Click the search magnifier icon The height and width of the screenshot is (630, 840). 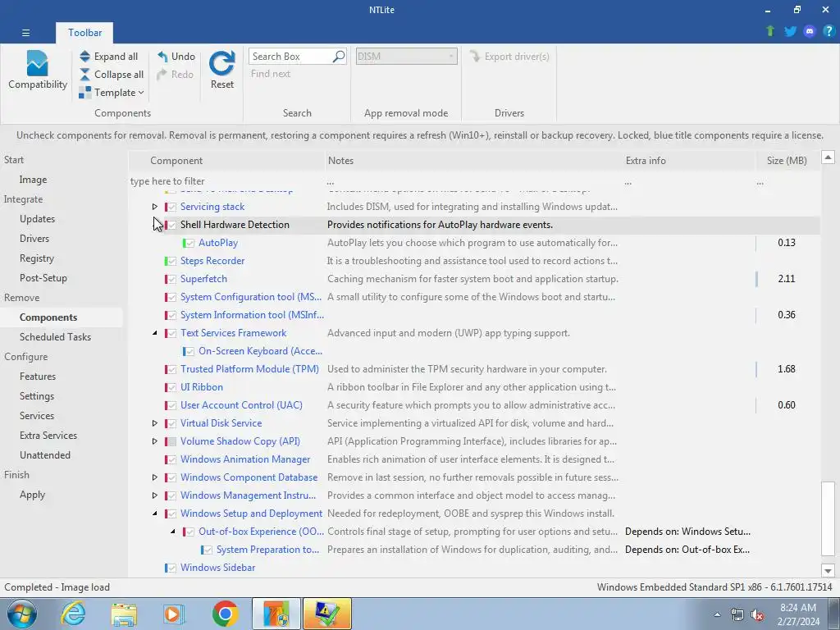point(339,57)
